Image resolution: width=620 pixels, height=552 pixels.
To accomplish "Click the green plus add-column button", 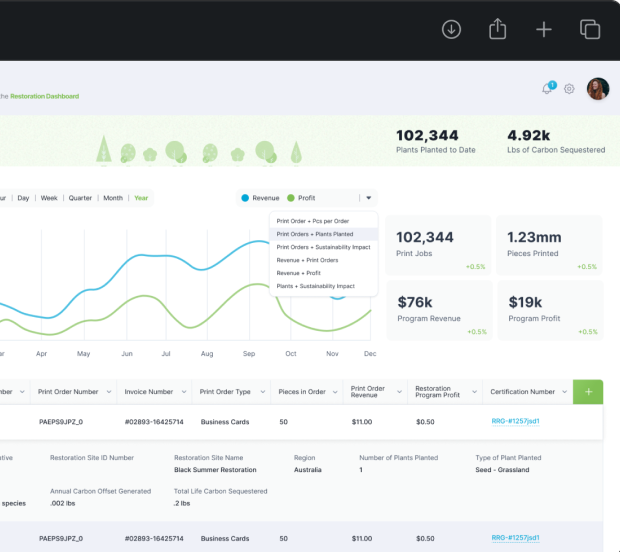I will (x=588, y=392).
